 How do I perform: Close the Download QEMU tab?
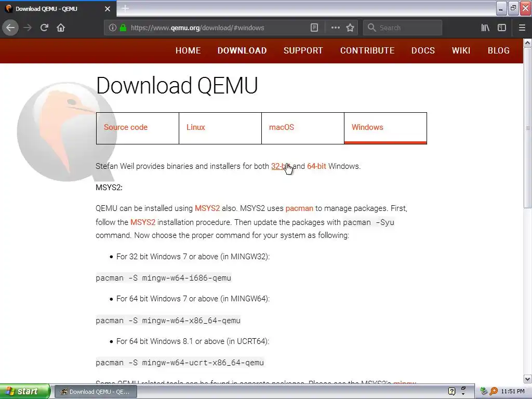click(107, 9)
